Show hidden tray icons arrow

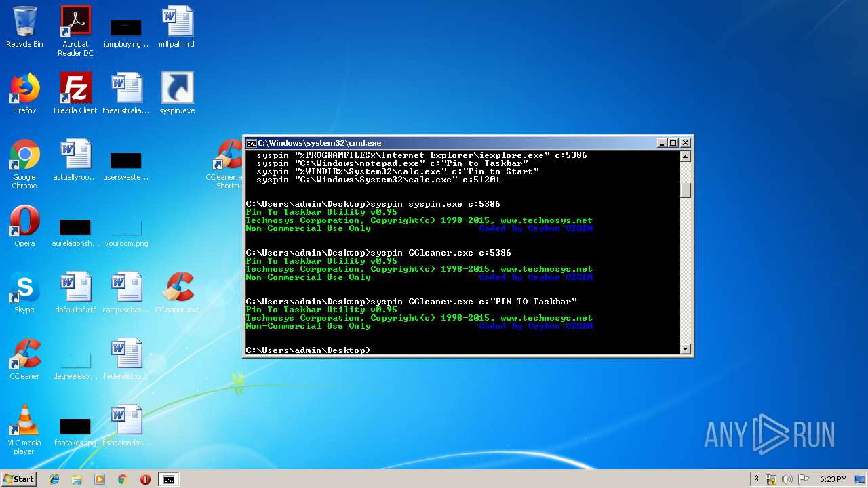pos(756,479)
